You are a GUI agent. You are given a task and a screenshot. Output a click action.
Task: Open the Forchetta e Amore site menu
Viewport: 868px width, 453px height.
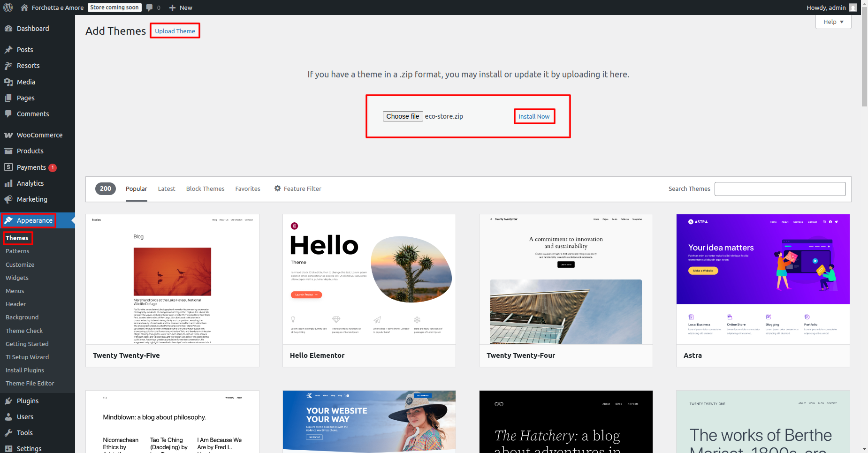point(57,8)
